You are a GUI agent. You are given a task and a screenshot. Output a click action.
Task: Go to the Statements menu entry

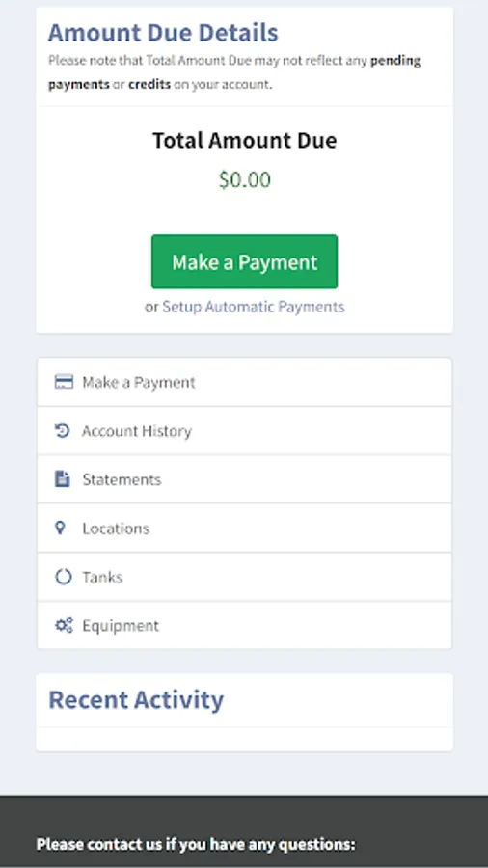(x=245, y=479)
